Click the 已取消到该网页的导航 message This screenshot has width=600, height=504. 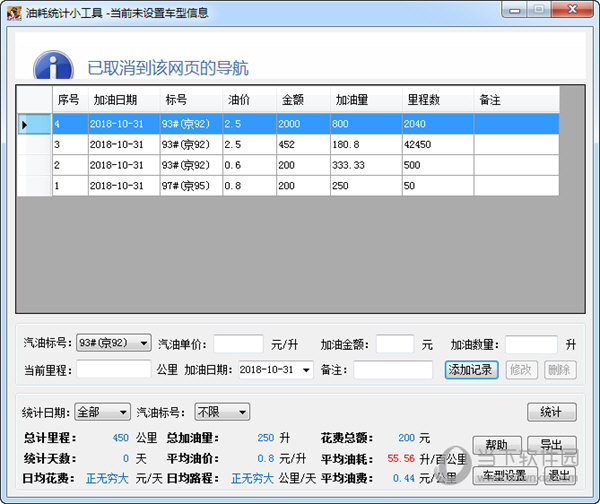[168, 68]
